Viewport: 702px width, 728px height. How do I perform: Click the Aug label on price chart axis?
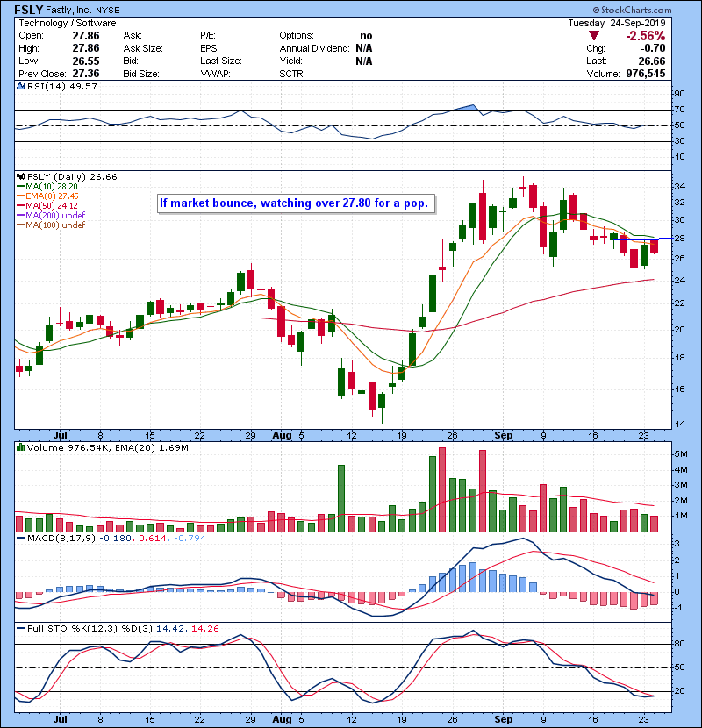click(282, 435)
